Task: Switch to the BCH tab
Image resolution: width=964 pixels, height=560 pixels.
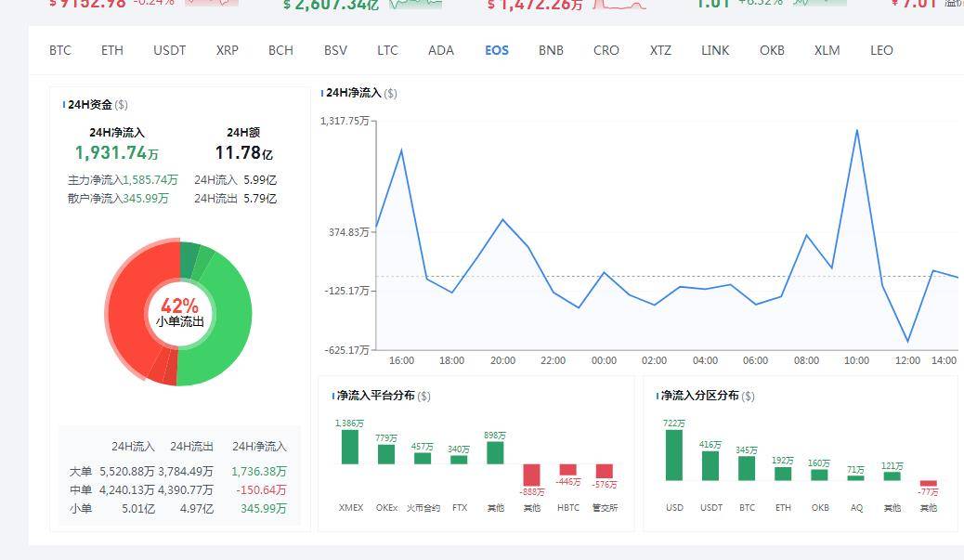Action: (280, 50)
